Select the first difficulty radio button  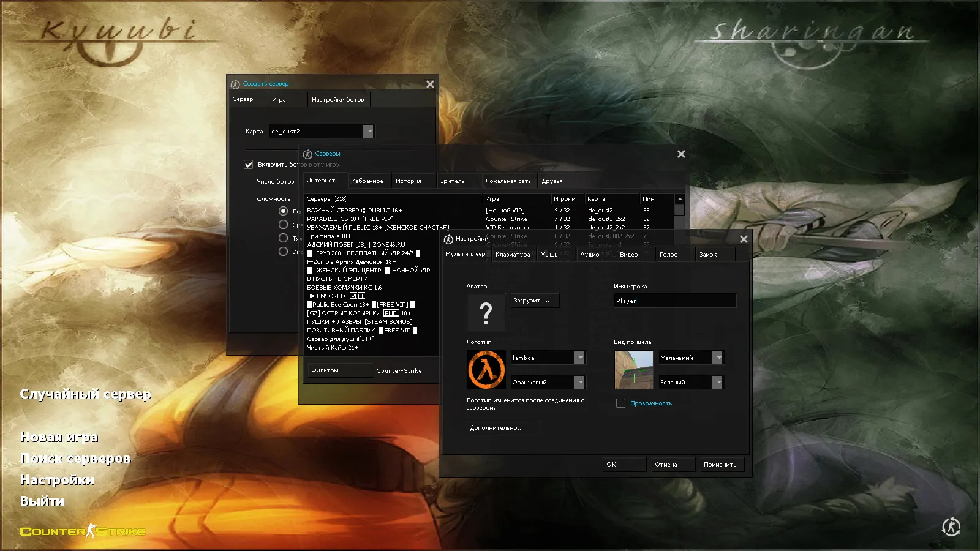(x=283, y=211)
